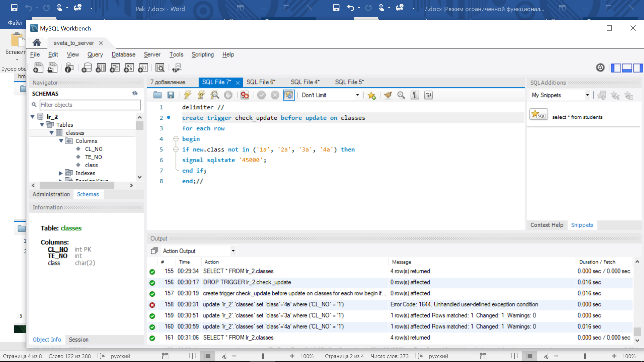Beautify the SQL script broom icon
This screenshot has width=644, height=362.
pyautogui.click(x=388, y=95)
